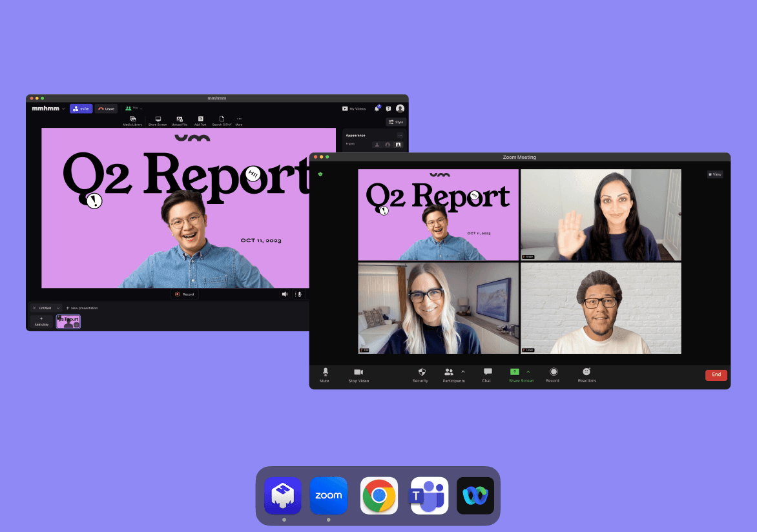Mute microphone in Zoom meeting
Viewport: 757px width, 532px height.
coord(324,374)
